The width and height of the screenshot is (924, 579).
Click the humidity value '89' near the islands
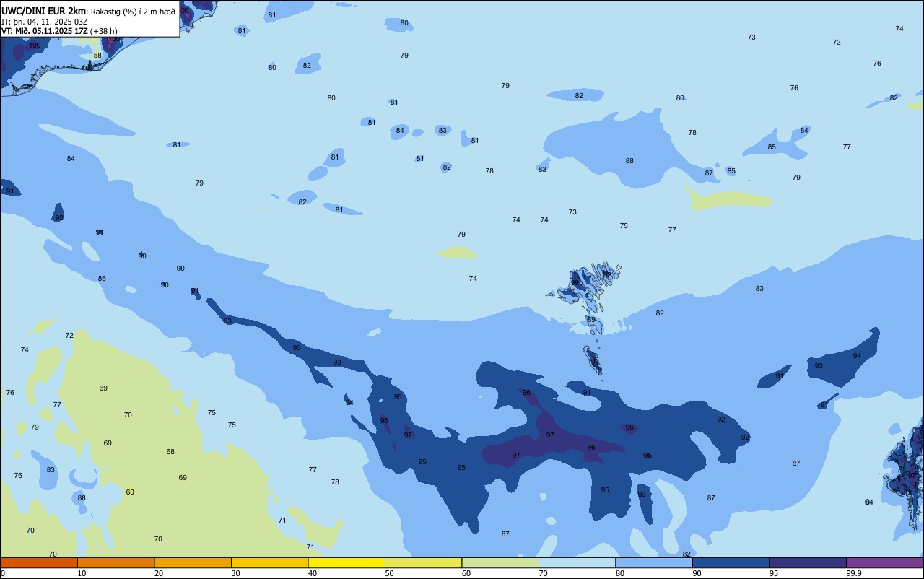[591, 320]
